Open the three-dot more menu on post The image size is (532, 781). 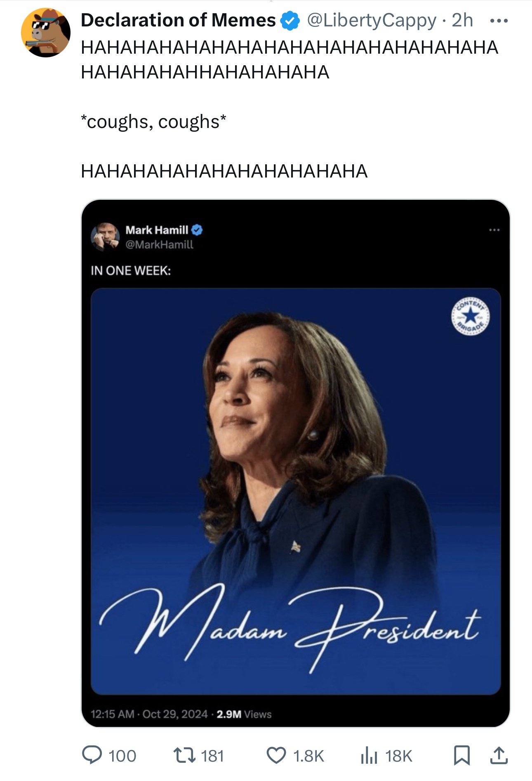point(499,21)
